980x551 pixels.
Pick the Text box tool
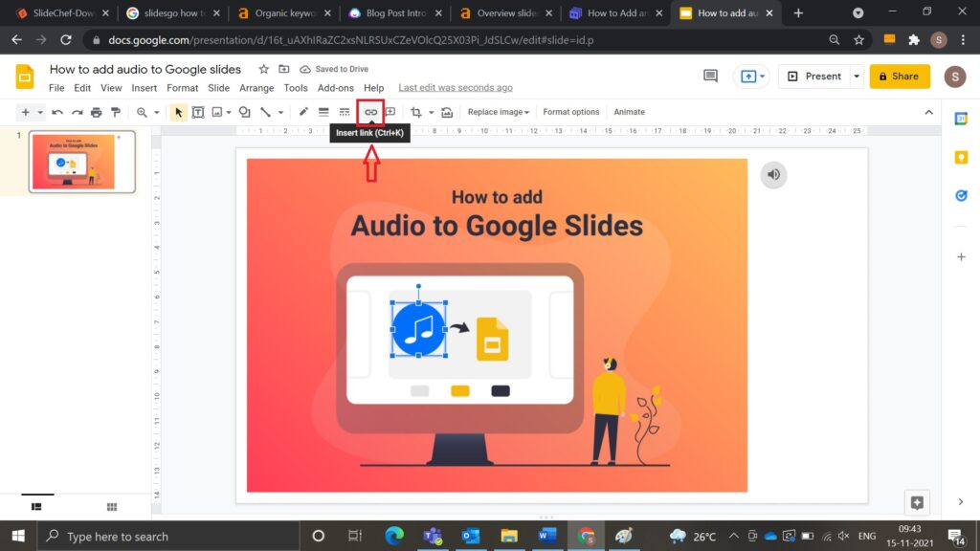[x=198, y=113]
